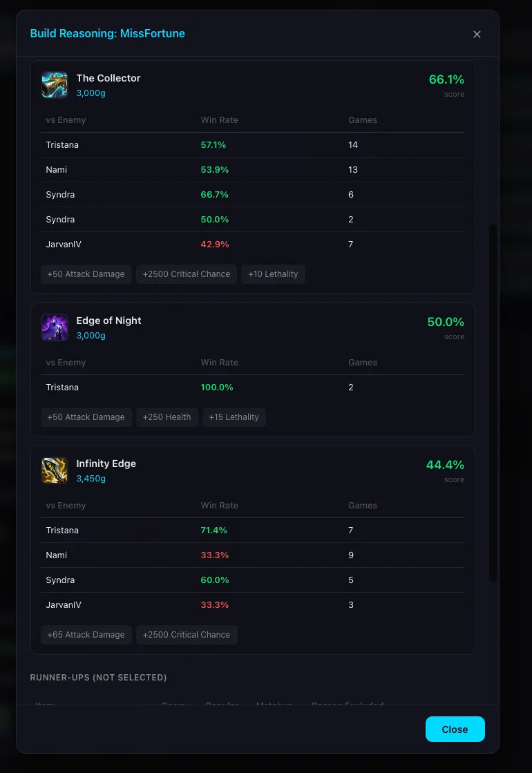Click the vs Enemy header in the Infinity Edge table
This screenshot has height=773, width=532.
coord(66,505)
